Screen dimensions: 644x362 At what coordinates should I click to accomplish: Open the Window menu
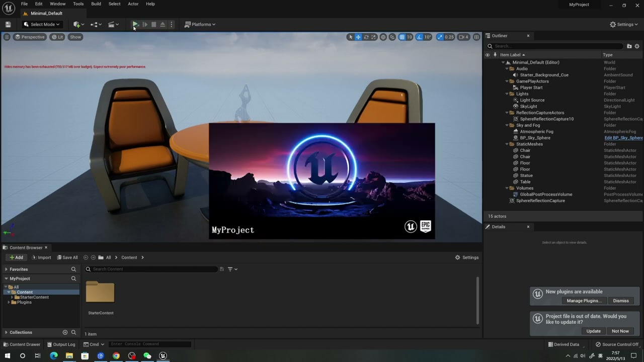click(x=57, y=4)
